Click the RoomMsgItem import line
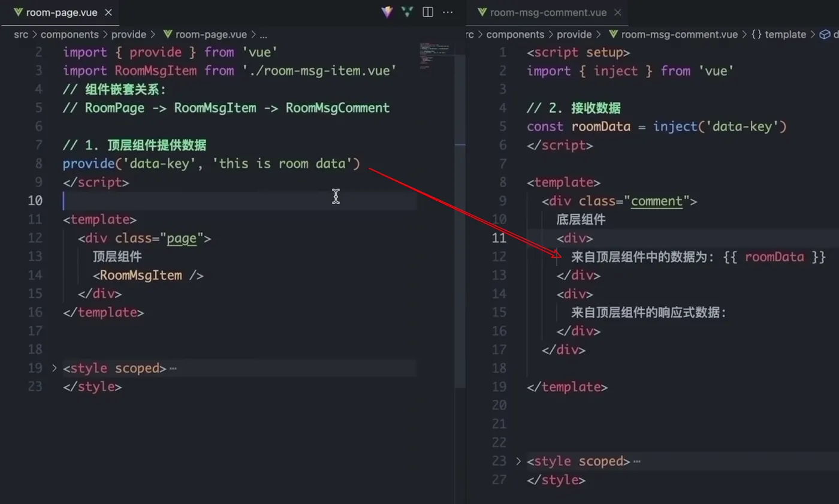Screen dimensions: 839x504 click(230, 71)
